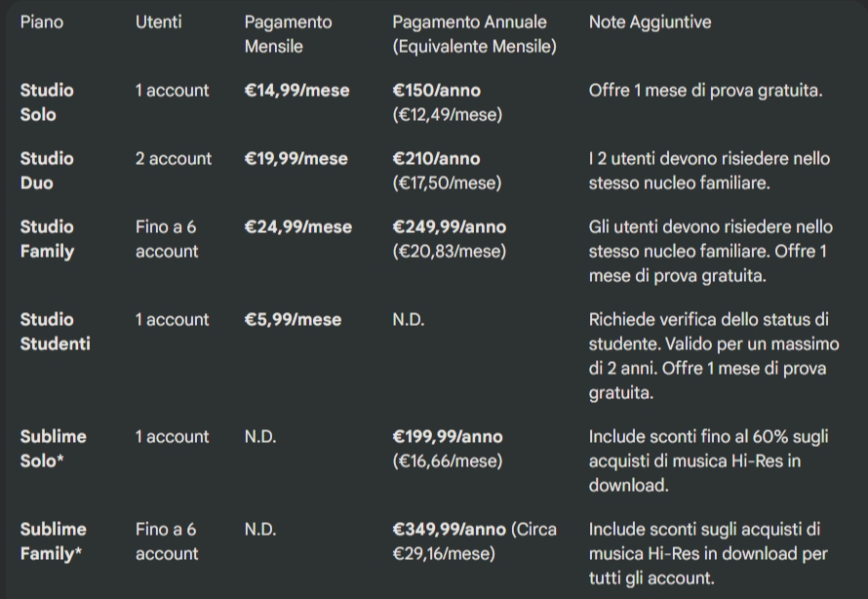This screenshot has width=868, height=599.
Task: Click the Piano column header
Action: click(x=41, y=21)
